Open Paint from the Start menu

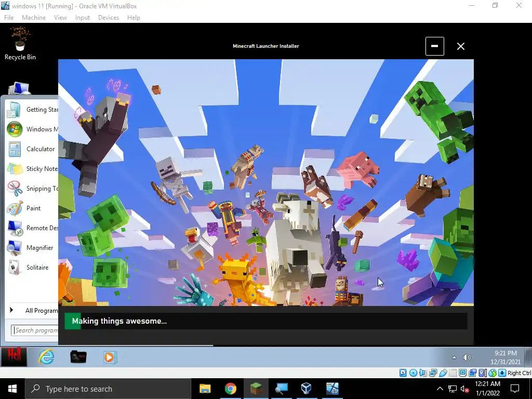(x=32, y=208)
